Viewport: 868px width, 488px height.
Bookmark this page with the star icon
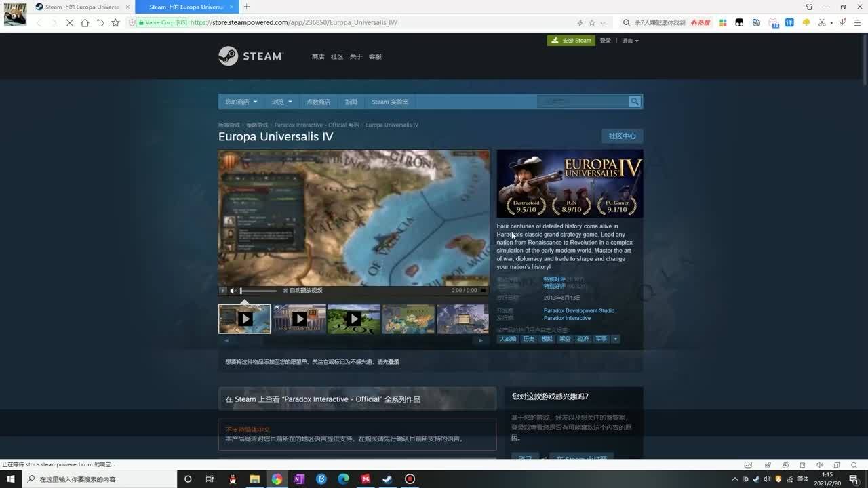pyautogui.click(x=115, y=22)
